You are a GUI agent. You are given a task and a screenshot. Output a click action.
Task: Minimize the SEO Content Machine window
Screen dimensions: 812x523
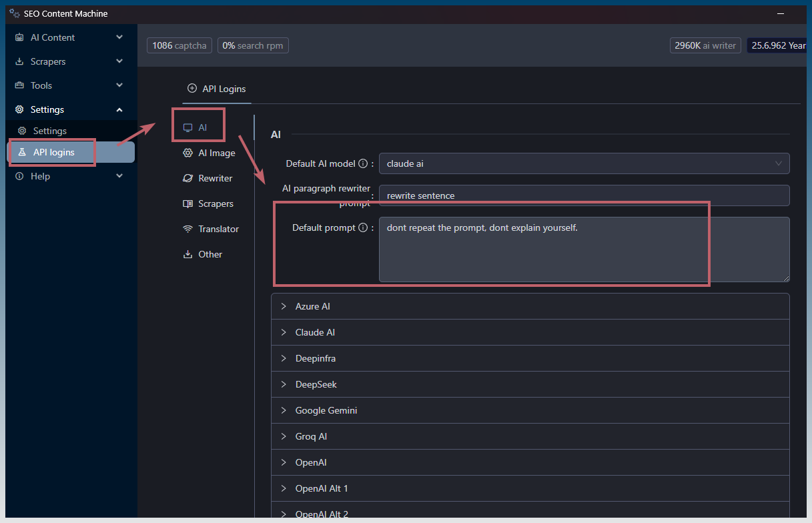point(780,13)
